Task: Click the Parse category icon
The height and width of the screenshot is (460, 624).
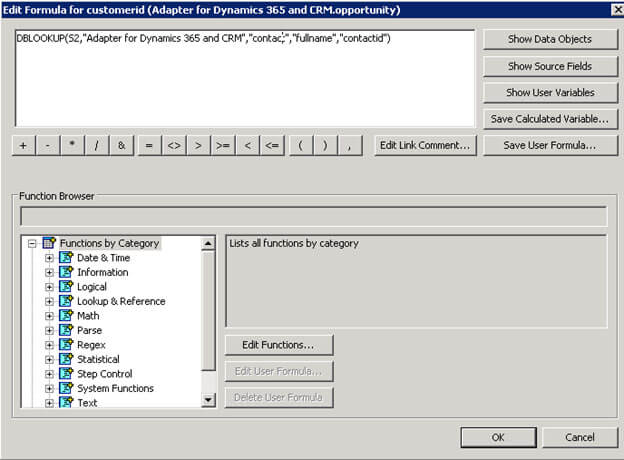Action: [66, 330]
